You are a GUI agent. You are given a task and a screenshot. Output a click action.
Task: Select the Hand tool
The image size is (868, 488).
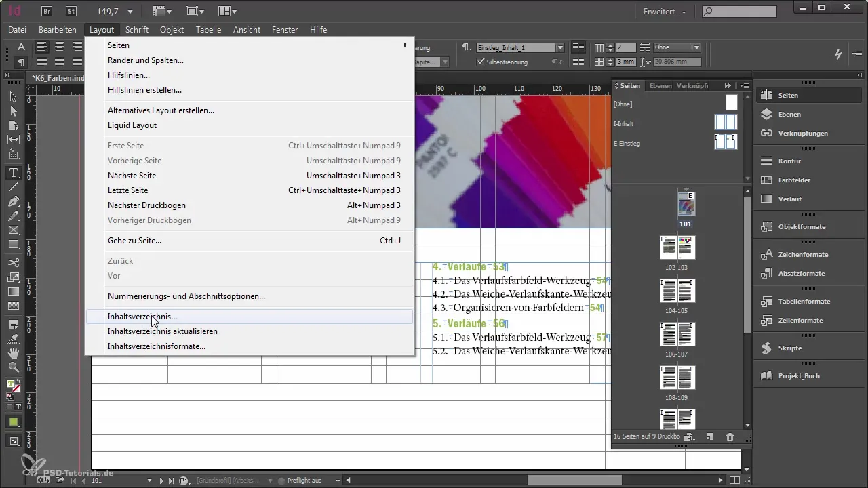(x=14, y=353)
